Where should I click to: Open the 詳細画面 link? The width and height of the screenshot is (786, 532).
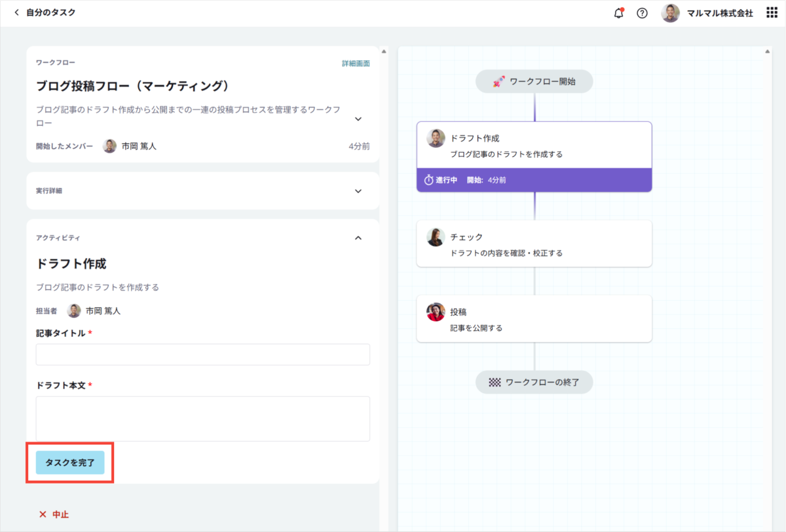(x=356, y=64)
